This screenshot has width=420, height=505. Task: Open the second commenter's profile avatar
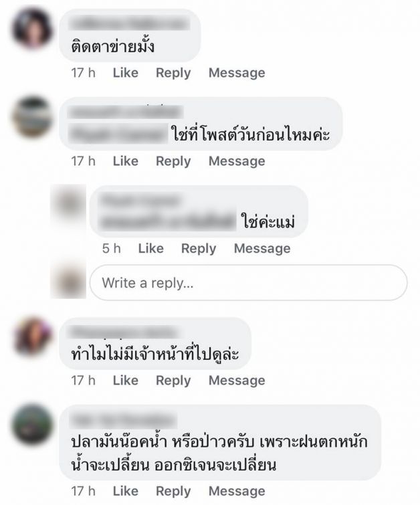point(32,117)
